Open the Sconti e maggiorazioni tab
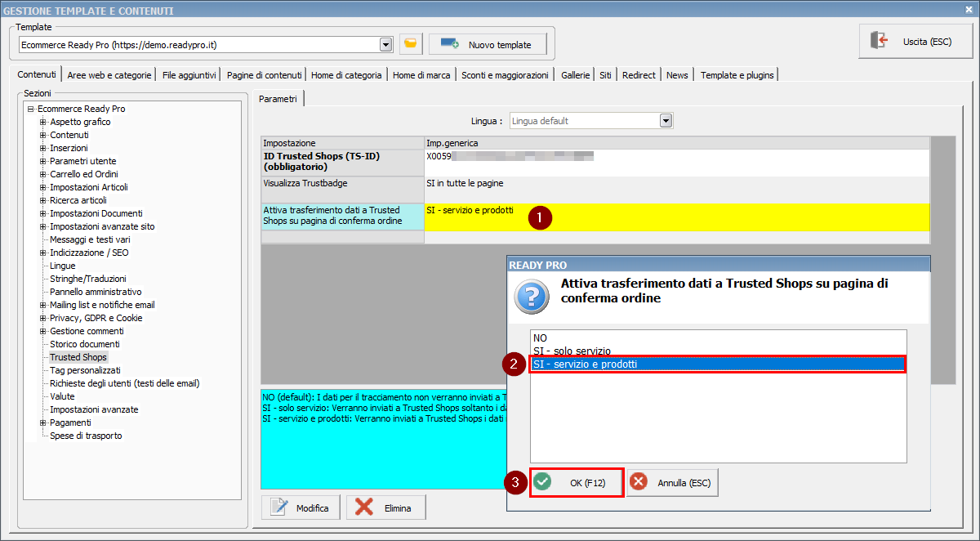This screenshot has height=541, width=980. (x=505, y=75)
